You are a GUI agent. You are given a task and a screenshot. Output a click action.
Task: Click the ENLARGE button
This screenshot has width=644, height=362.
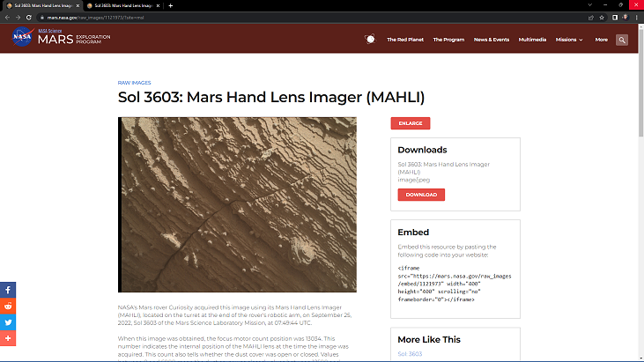411,123
